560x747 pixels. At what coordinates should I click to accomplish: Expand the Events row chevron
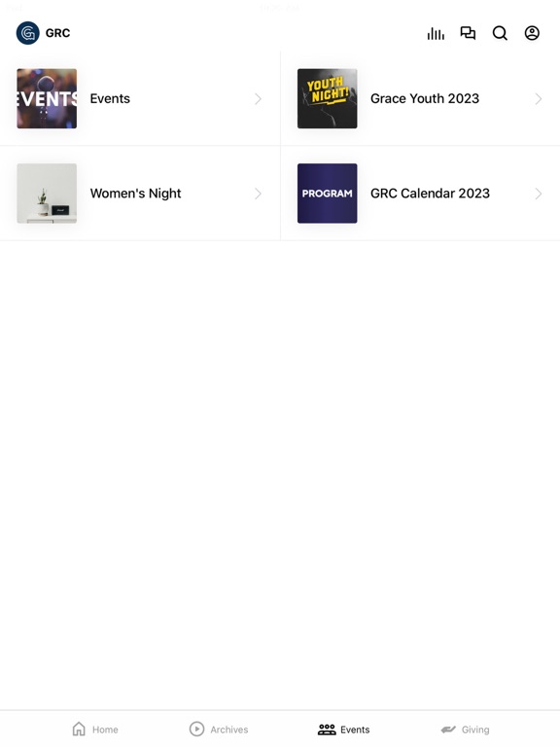coord(258,98)
